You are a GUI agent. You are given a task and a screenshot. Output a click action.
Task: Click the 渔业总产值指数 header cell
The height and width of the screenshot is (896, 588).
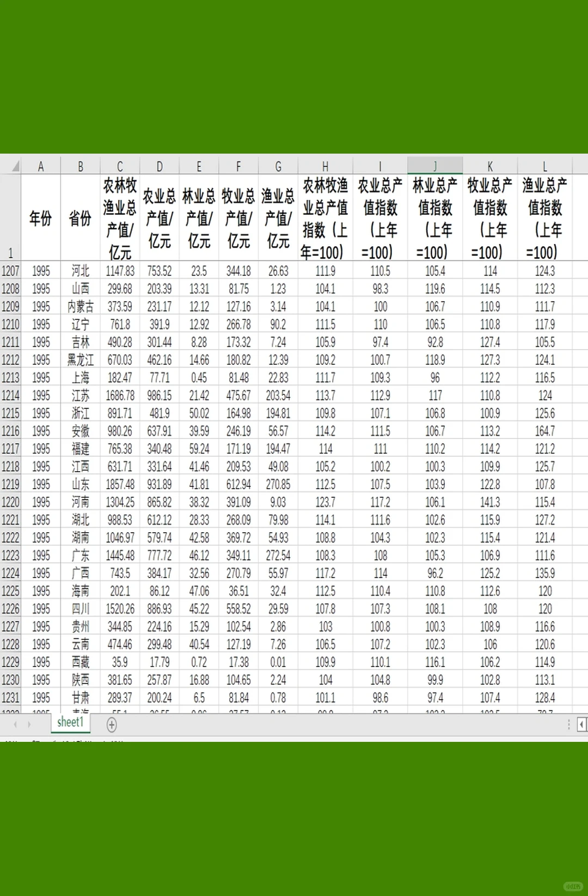545,218
